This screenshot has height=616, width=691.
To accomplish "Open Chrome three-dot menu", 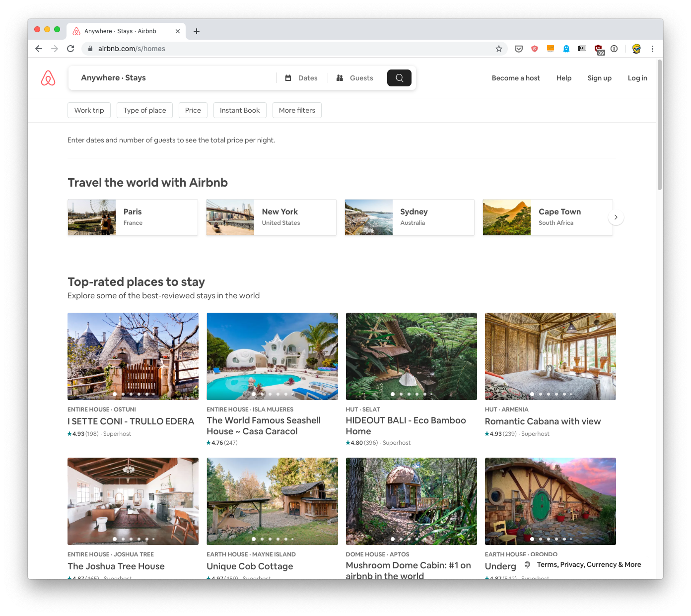I will pyautogui.click(x=652, y=49).
